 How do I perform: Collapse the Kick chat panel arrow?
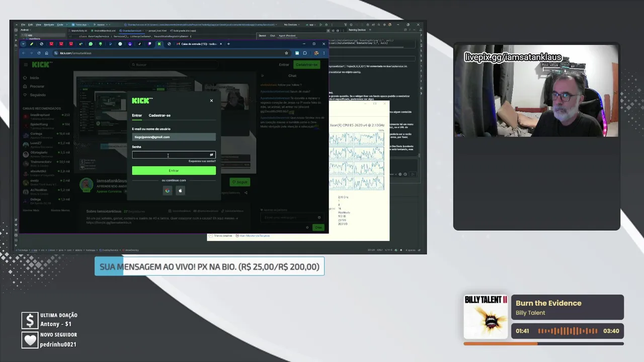click(262, 76)
